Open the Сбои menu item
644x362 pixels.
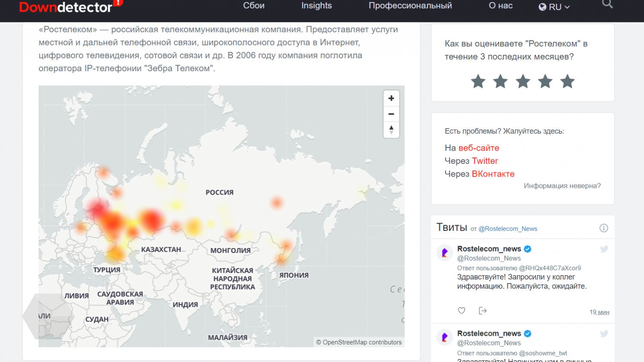(254, 6)
